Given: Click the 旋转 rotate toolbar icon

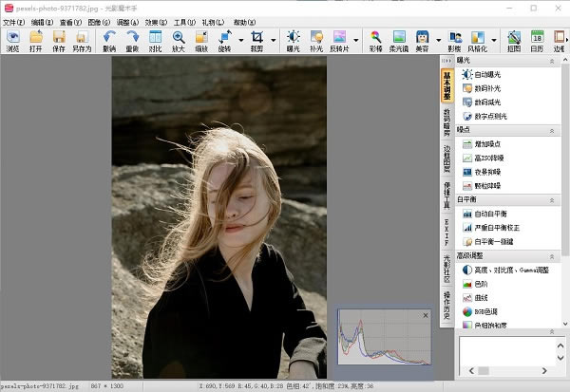Looking at the screenshot, I should [224, 41].
